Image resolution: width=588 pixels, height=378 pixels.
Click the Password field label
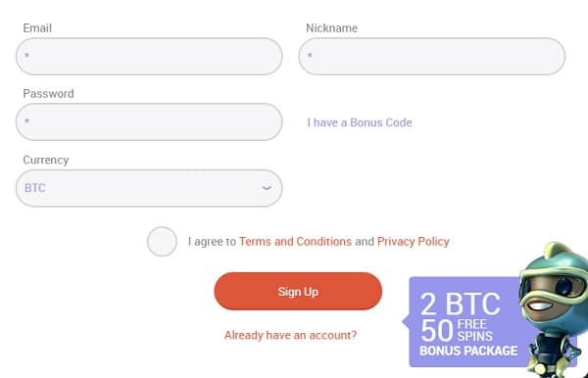pyautogui.click(x=48, y=94)
